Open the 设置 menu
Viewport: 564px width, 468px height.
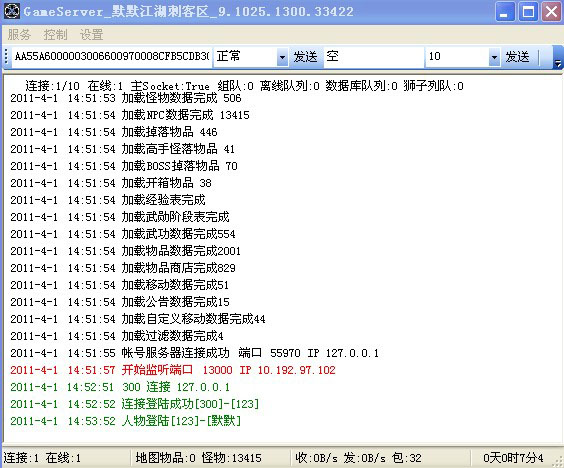coord(92,35)
